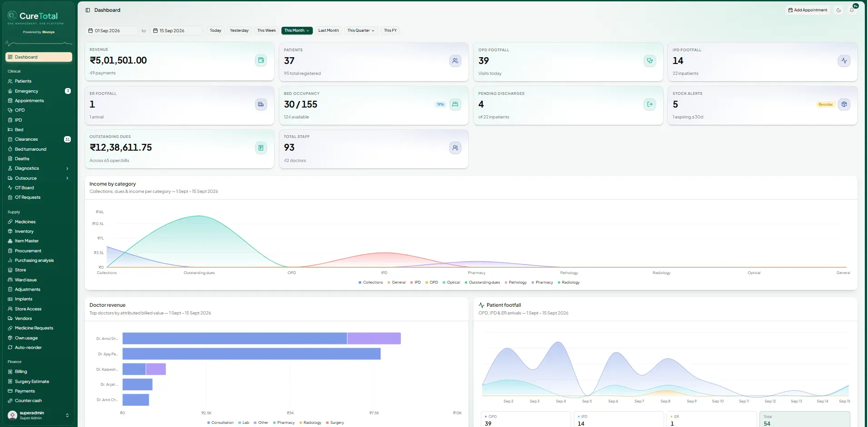Expand the Outsource submenu chevron
Image resolution: width=868 pixels, height=427 pixels.
(x=67, y=178)
